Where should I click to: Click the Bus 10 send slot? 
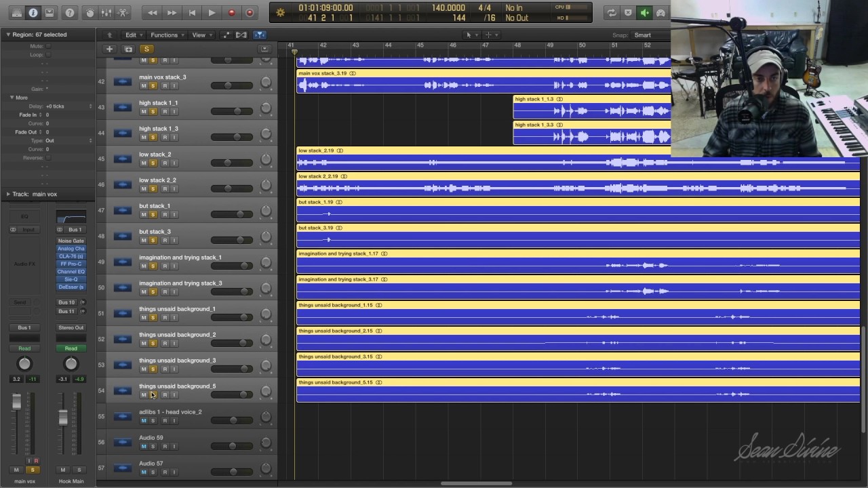(67, 302)
